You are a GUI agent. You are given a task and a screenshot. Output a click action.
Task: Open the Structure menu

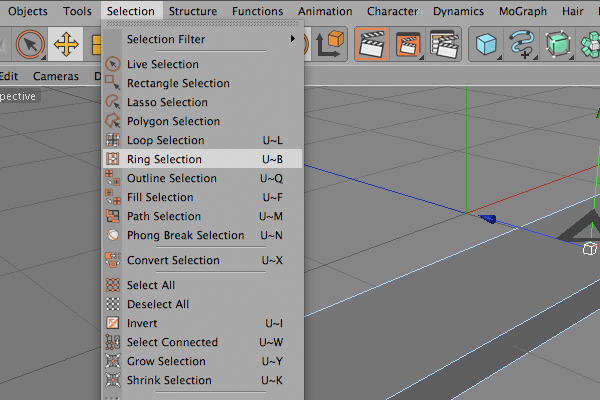point(193,11)
